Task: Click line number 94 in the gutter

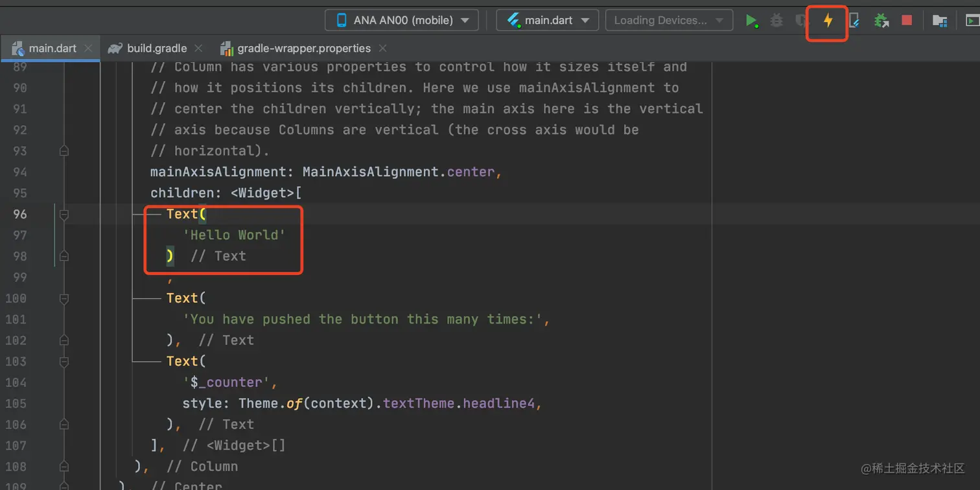Action: 20,172
